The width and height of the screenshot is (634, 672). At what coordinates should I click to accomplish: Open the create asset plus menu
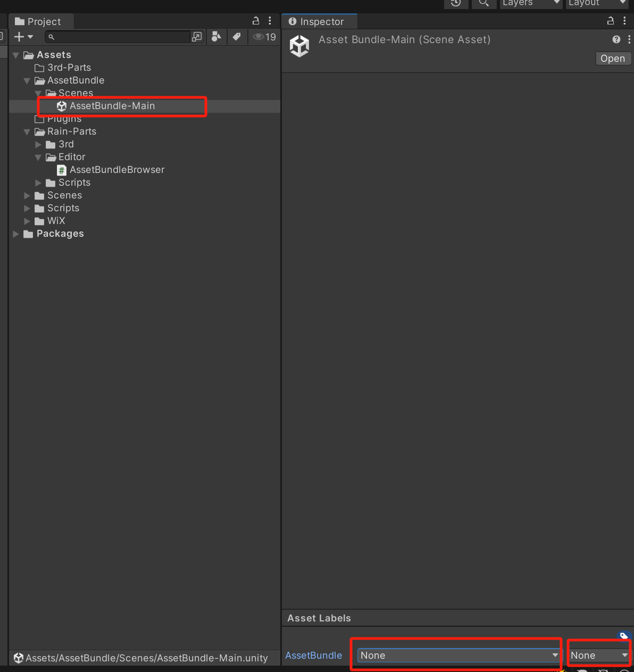pyautogui.click(x=23, y=37)
